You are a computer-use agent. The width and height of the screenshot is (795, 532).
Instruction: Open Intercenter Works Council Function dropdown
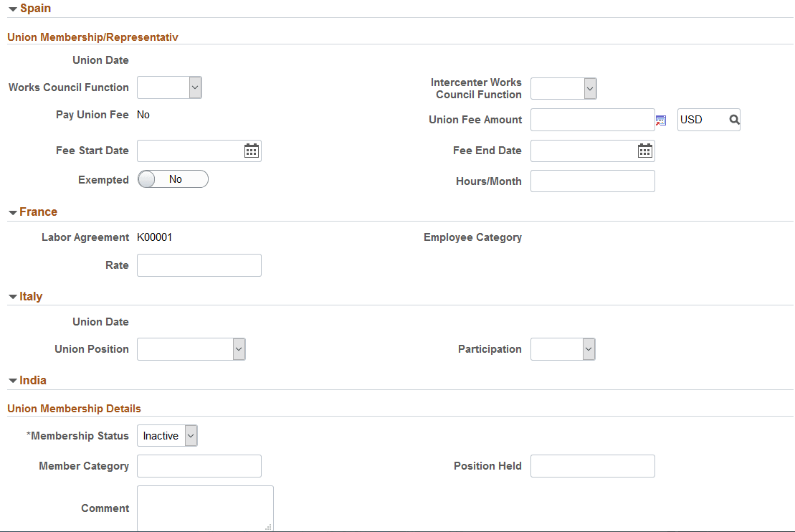[563, 89]
